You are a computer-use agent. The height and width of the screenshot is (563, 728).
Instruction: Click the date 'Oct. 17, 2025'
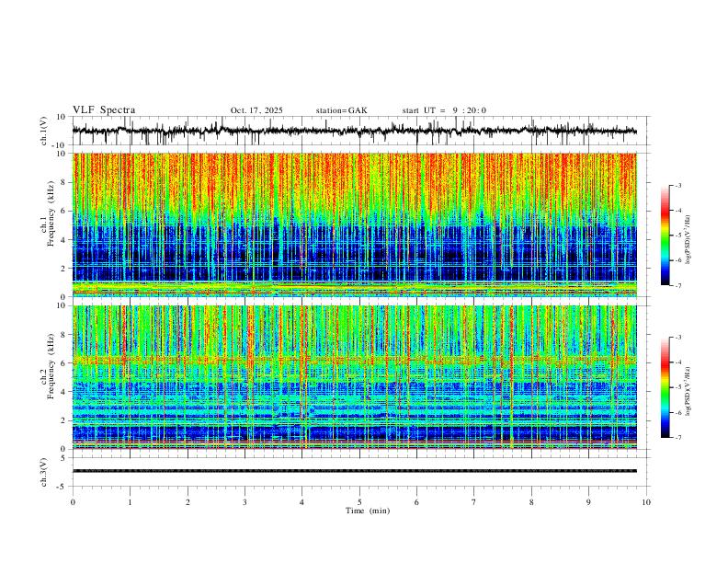click(x=256, y=110)
